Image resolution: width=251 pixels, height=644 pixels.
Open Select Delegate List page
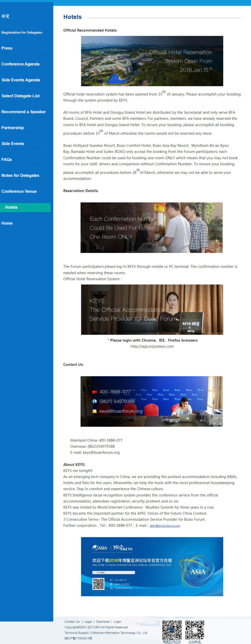[x=20, y=96]
